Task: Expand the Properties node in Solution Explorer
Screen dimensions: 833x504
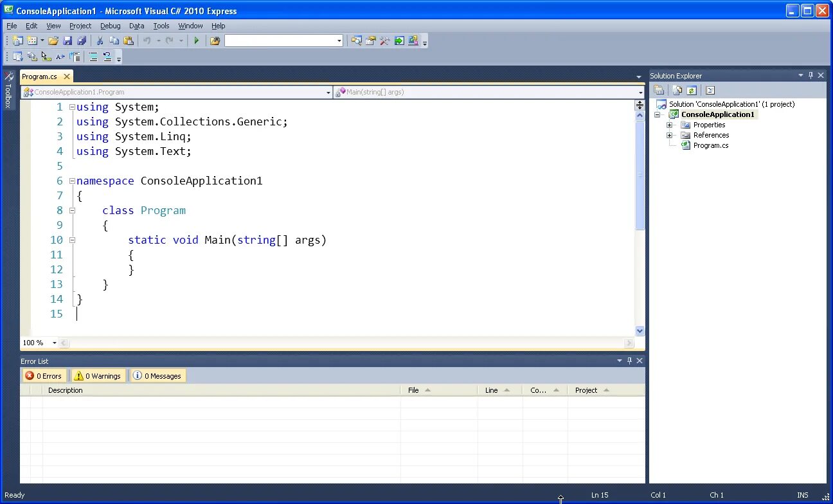Action: [669, 125]
